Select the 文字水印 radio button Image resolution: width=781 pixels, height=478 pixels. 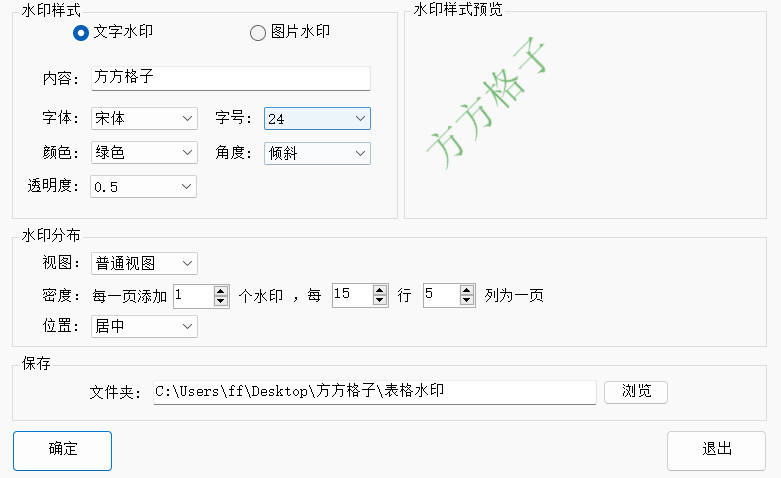point(81,32)
